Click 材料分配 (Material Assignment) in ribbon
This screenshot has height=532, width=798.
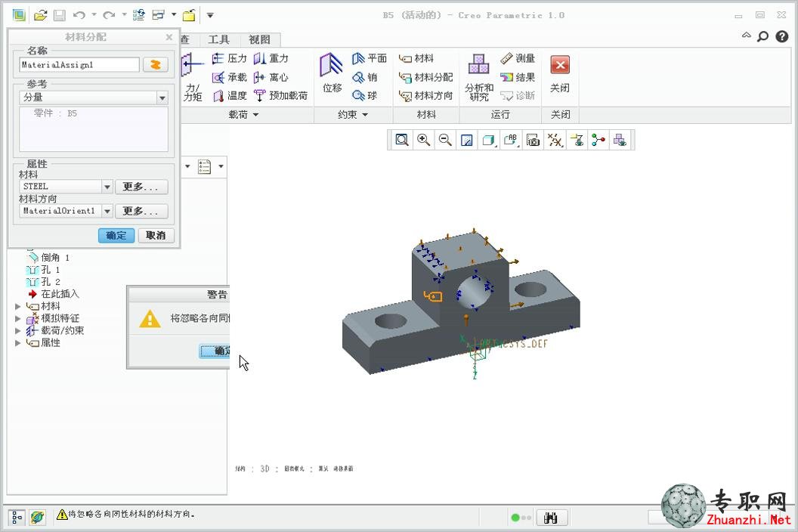coord(426,77)
